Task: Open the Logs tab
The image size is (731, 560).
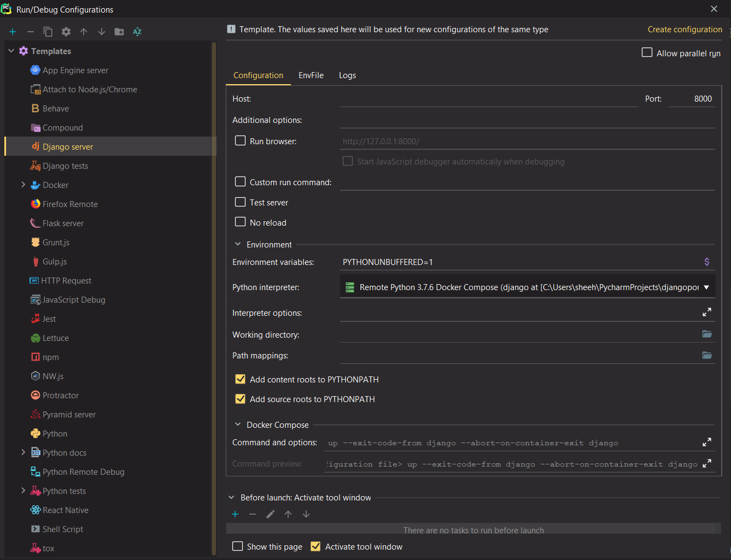Action: 347,75
